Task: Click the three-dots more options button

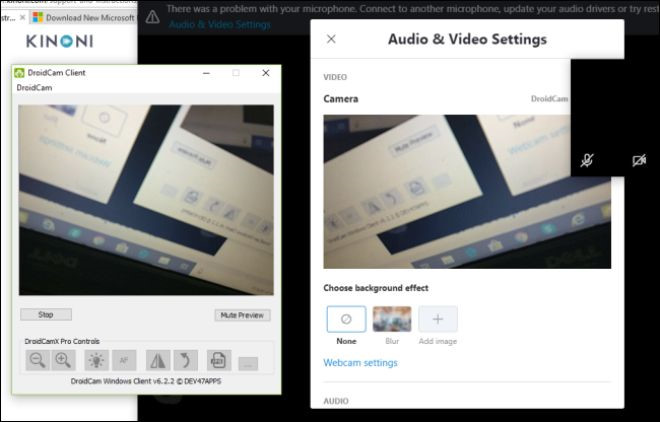Action: (249, 363)
